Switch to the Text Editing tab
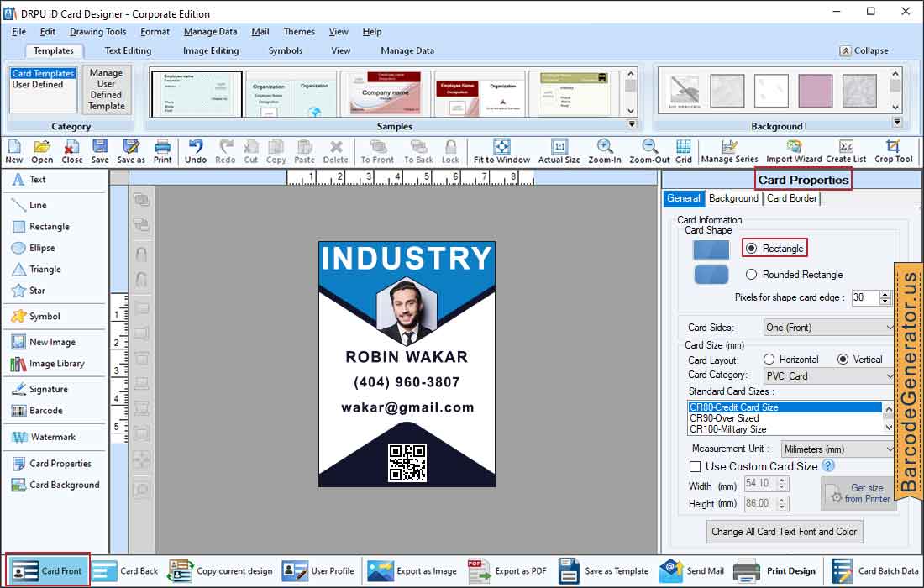Screen dimensions: 924x588 click(128, 50)
